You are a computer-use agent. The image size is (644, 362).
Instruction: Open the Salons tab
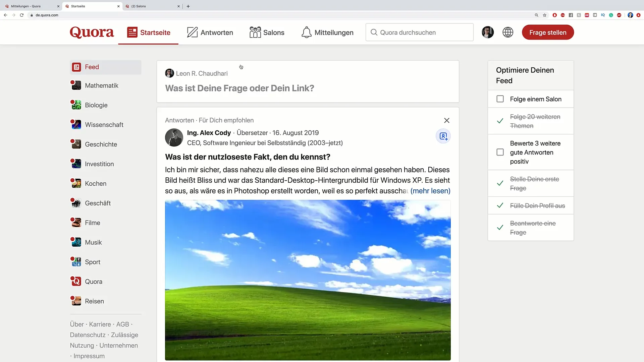(x=267, y=33)
